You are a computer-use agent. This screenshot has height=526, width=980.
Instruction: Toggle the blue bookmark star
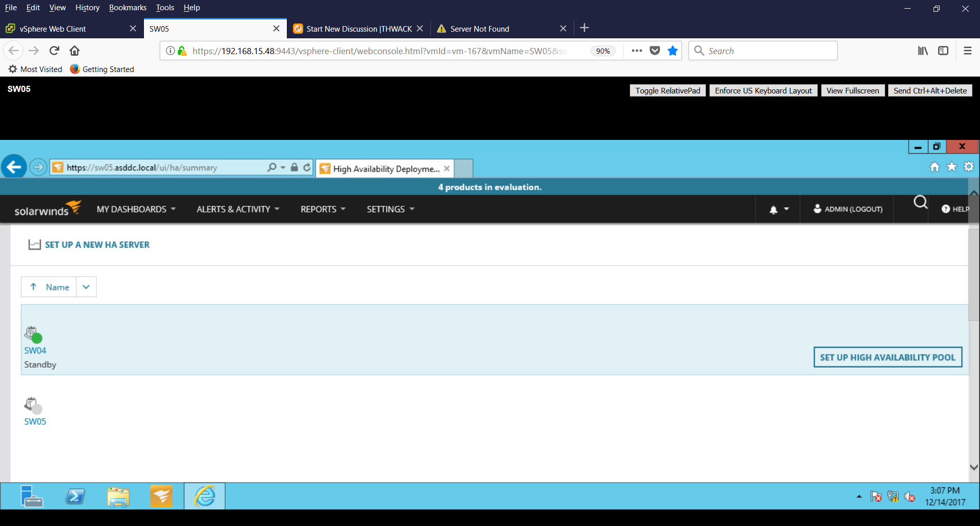coord(673,51)
